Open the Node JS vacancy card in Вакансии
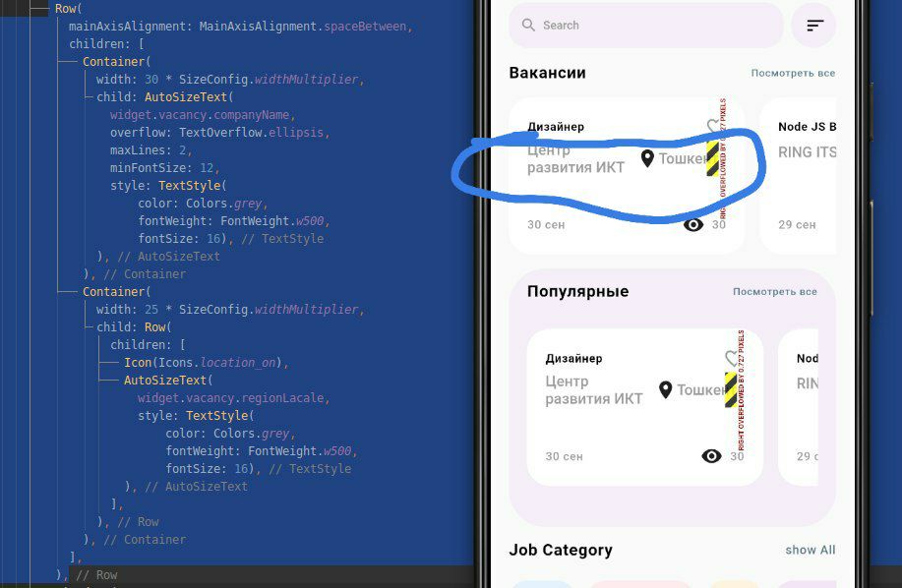The width and height of the screenshot is (902, 588). (798, 176)
